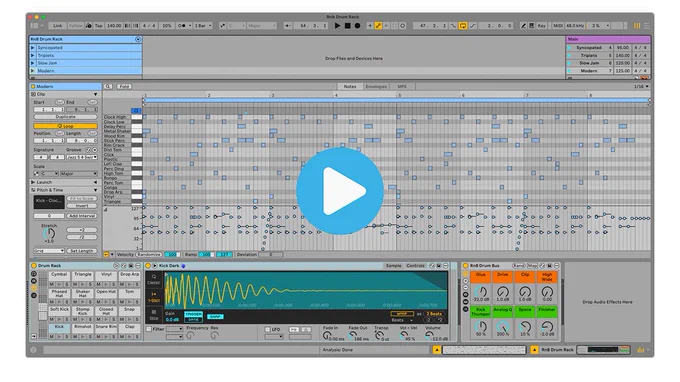
Task: Collapse the Clip section triangle
Action: point(95,95)
